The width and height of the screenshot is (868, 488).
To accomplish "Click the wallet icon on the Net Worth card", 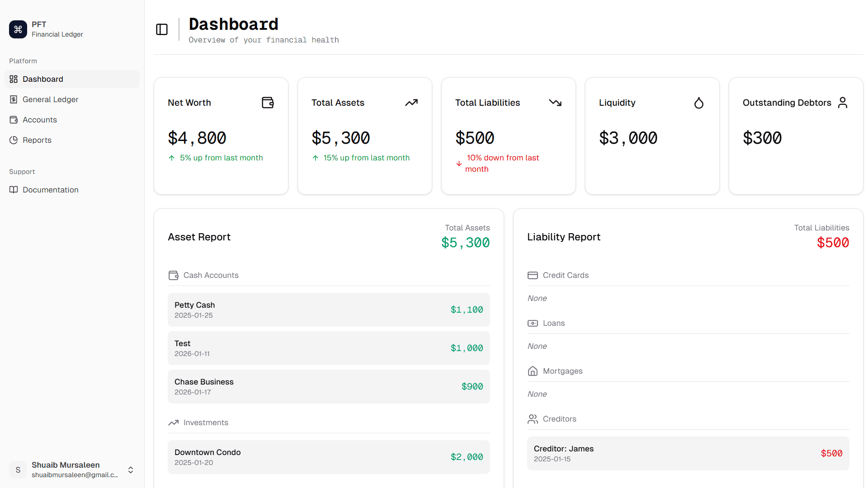I will coord(268,103).
